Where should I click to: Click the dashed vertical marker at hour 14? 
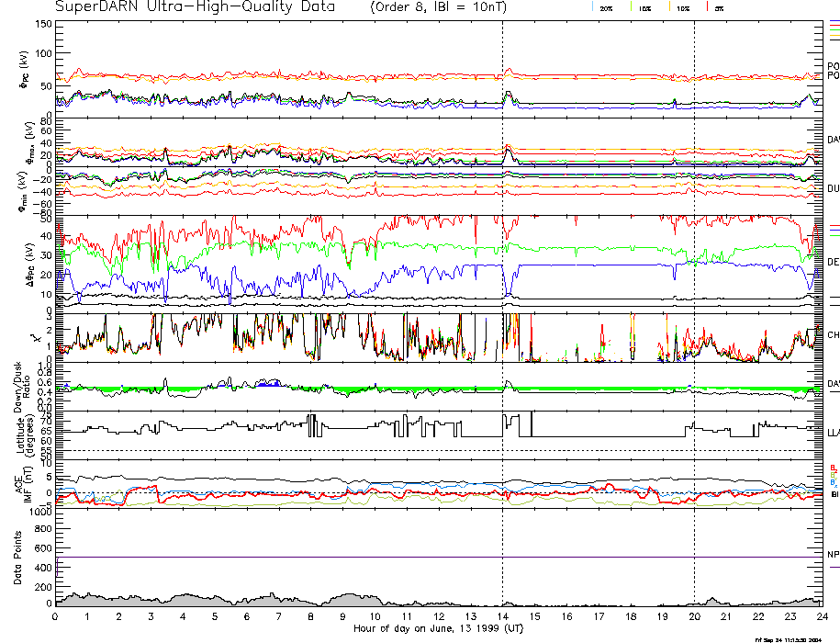click(502, 276)
